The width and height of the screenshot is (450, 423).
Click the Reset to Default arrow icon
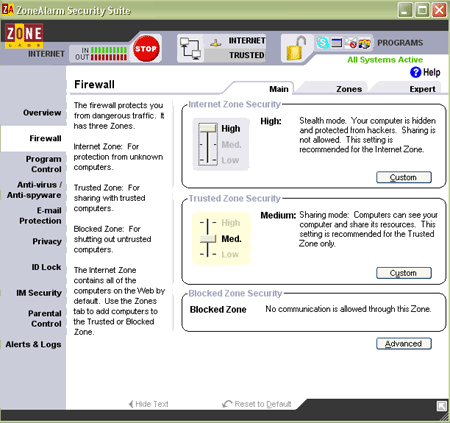pos(227,404)
